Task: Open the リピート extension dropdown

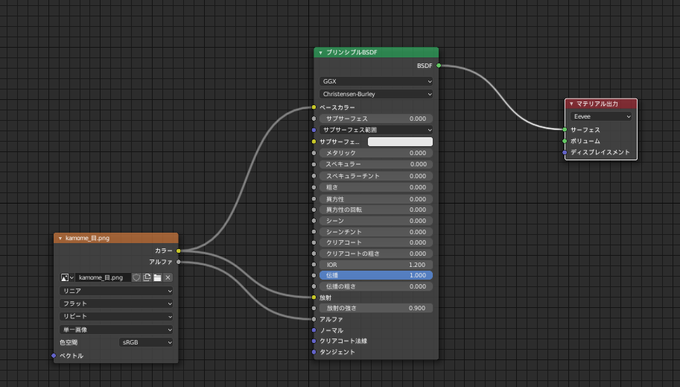Action: pos(116,316)
